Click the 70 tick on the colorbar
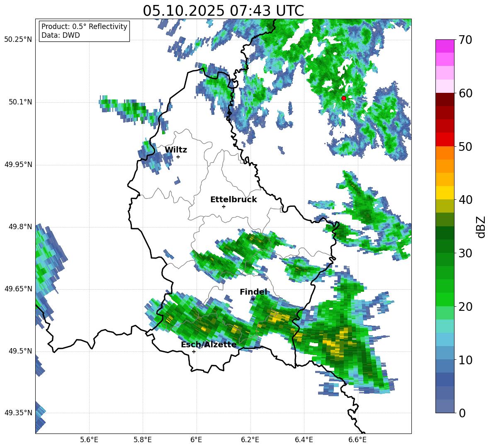 [x=465, y=40]
